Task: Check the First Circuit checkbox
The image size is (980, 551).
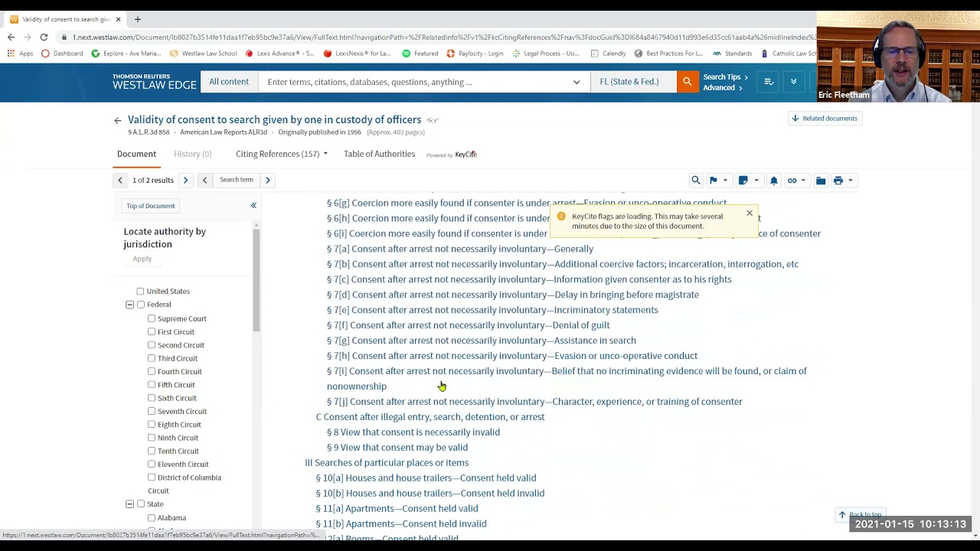Action: coord(152,332)
